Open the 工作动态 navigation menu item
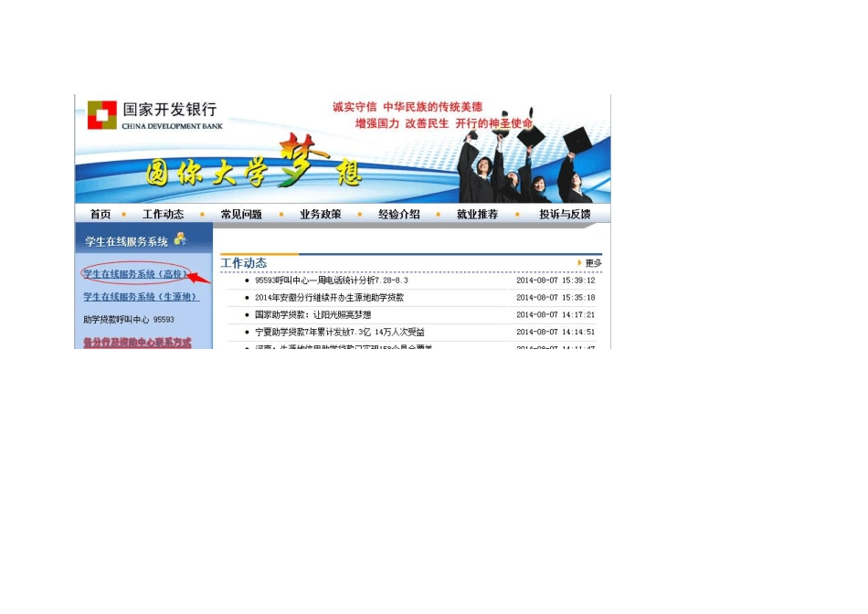The image size is (868, 614). click(x=163, y=215)
